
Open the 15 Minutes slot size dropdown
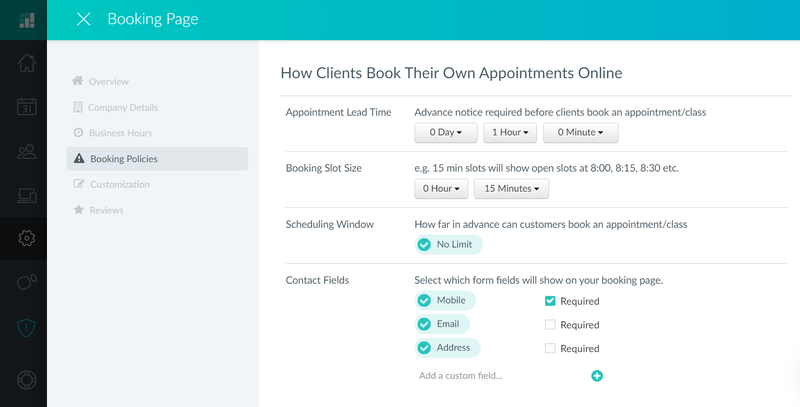coord(511,189)
